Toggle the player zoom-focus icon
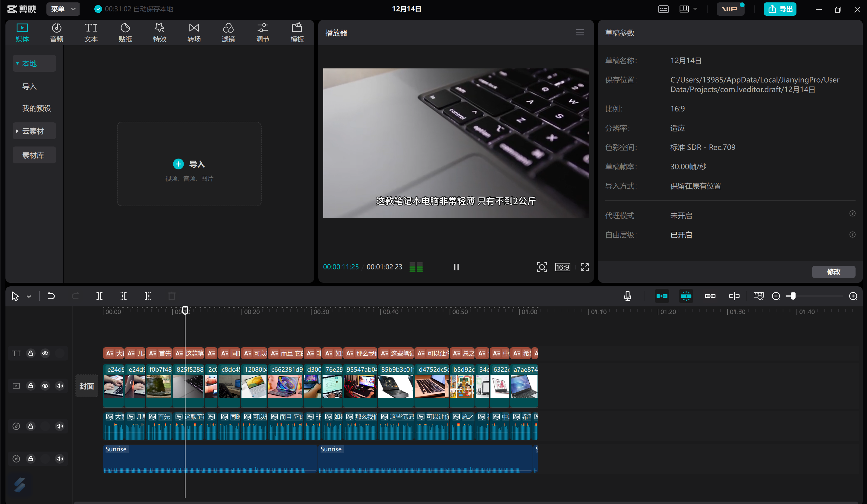 [x=542, y=267]
